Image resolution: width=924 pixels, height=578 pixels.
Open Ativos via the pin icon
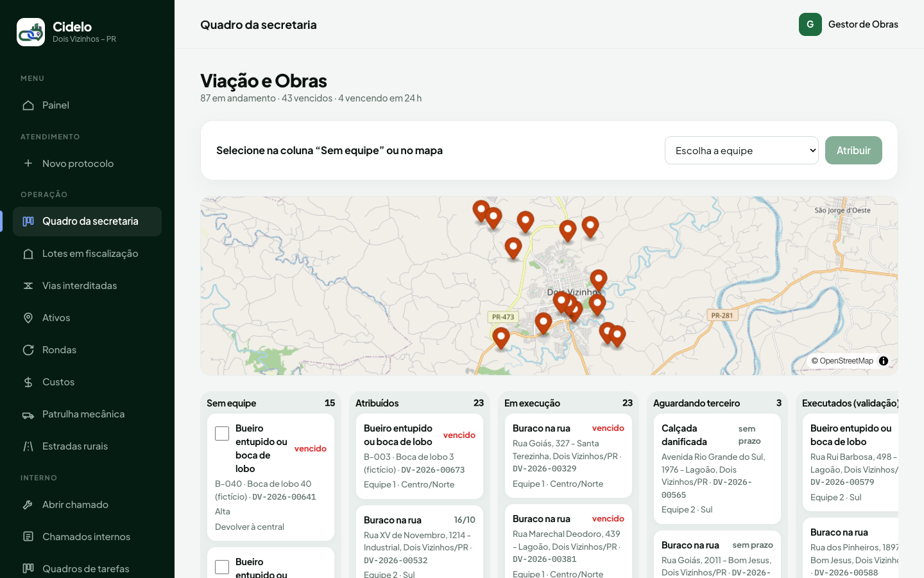28,318
